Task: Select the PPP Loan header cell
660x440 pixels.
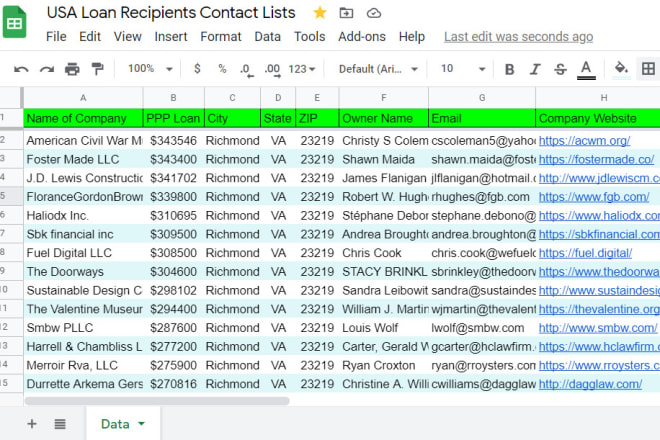Action: click(x=174, y=118)
